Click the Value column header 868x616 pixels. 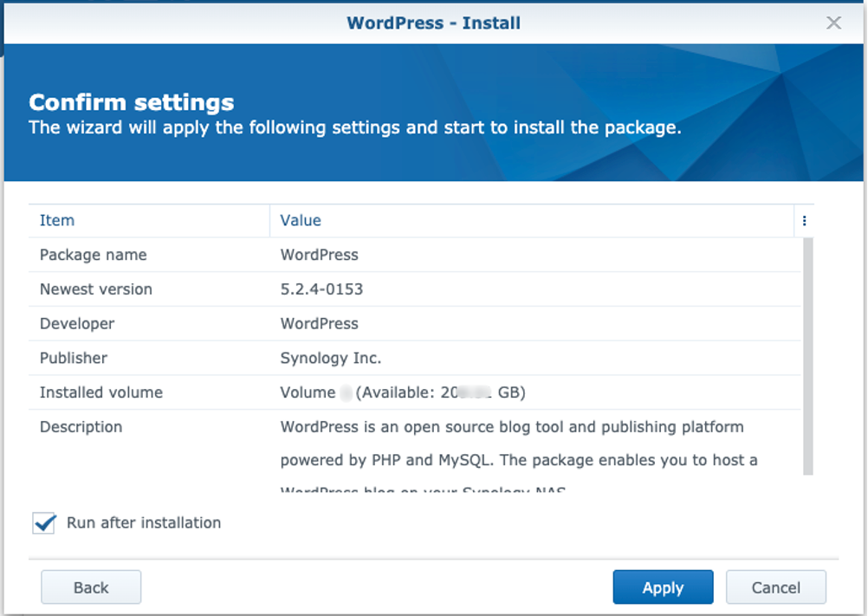[532, 221]
